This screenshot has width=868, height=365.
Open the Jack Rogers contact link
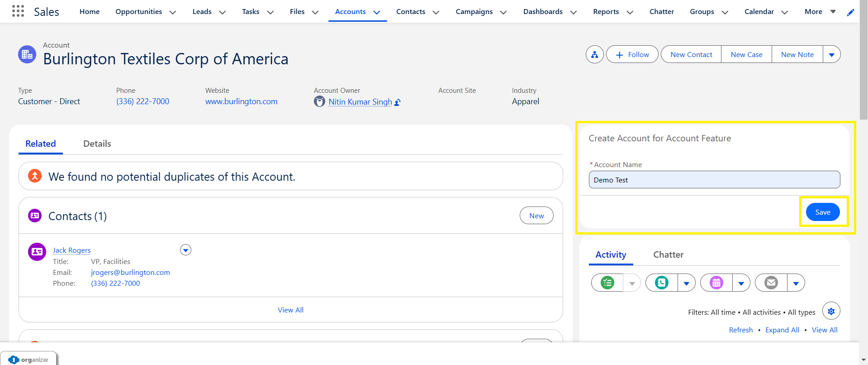[71, 250]
